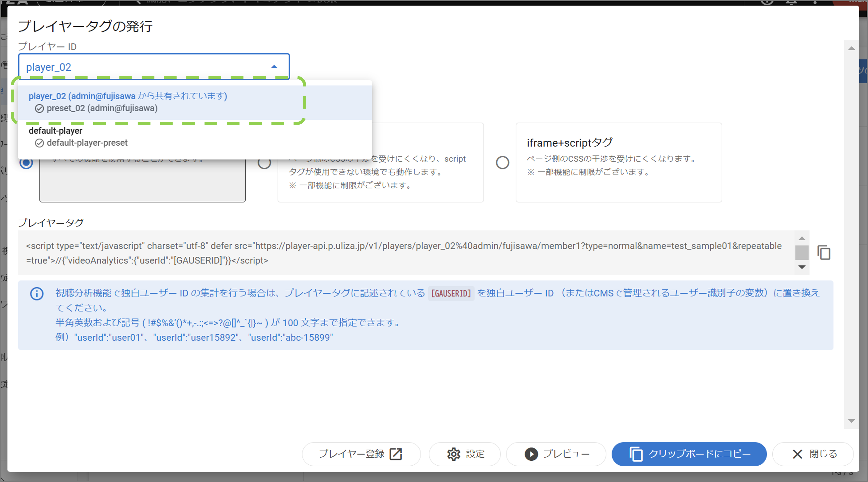Choose the default-player option

pyautogui.click(x=195, y=136)
